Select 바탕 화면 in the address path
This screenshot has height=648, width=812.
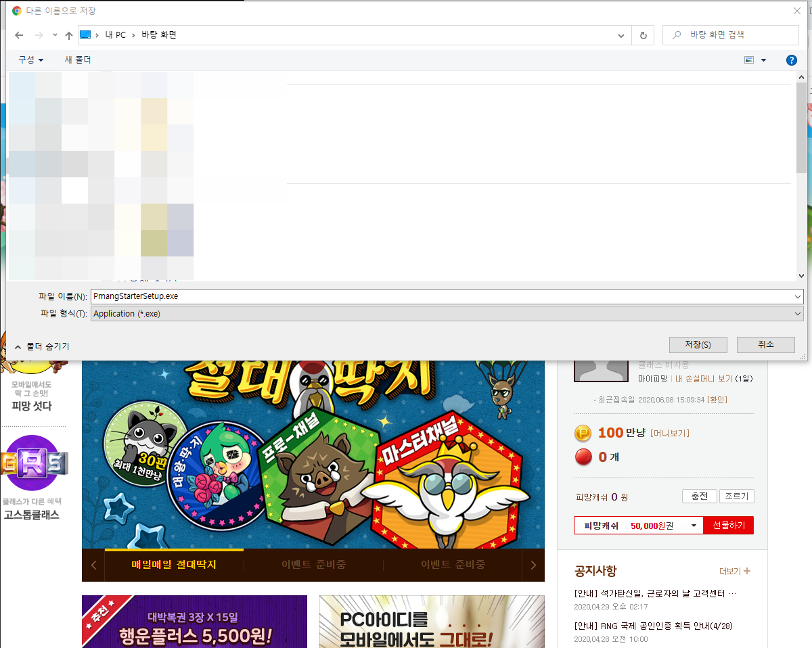[159, 35]
